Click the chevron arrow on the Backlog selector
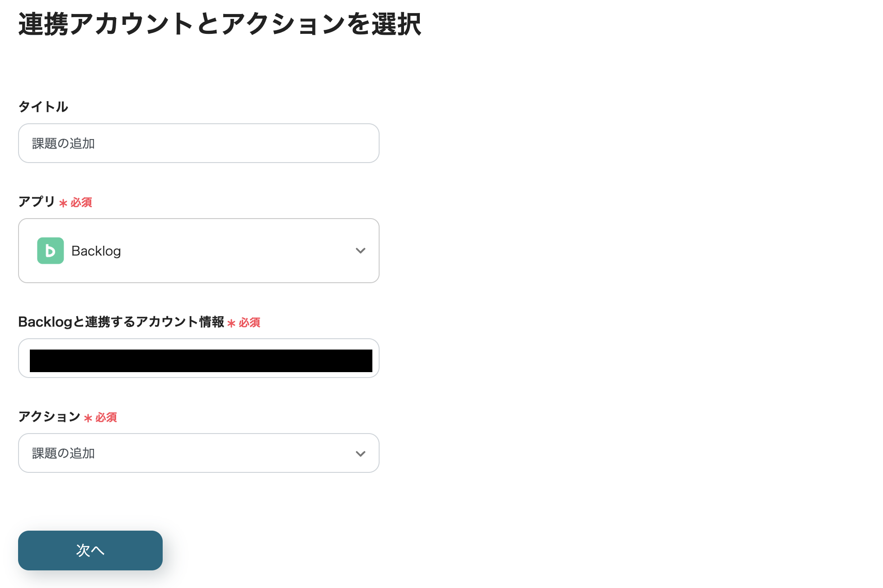The width and height of the screenshot is (883, 588). [x=360, y=251]
